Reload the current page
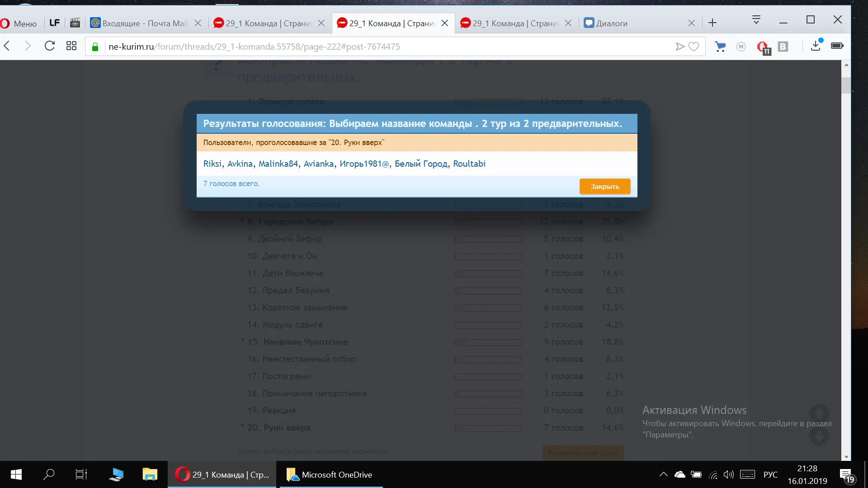The height and width of the screenshot is (488, 868). click(50, 46)
